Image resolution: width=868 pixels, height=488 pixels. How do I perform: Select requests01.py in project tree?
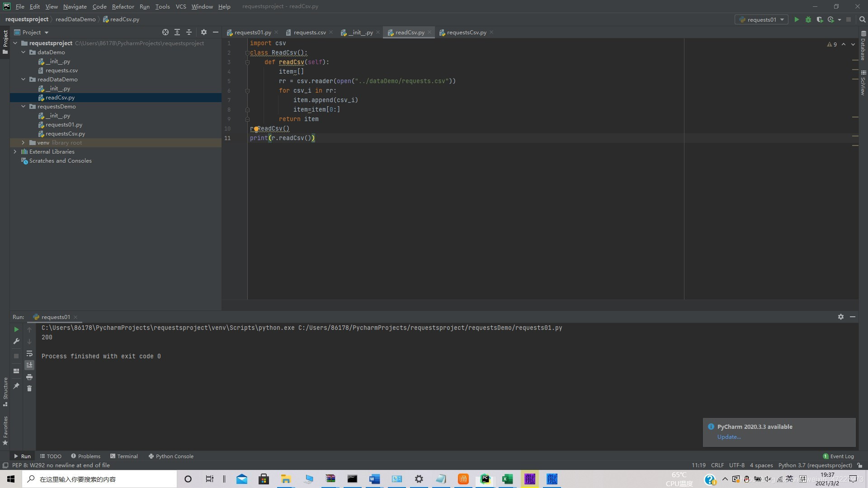[64, 124]
